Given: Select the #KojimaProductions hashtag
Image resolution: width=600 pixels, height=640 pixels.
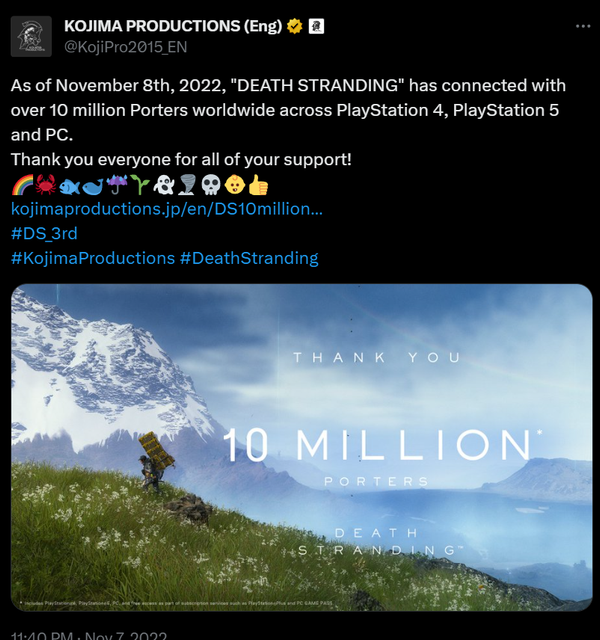Looking at the screenshot, I should pos(93,258).
